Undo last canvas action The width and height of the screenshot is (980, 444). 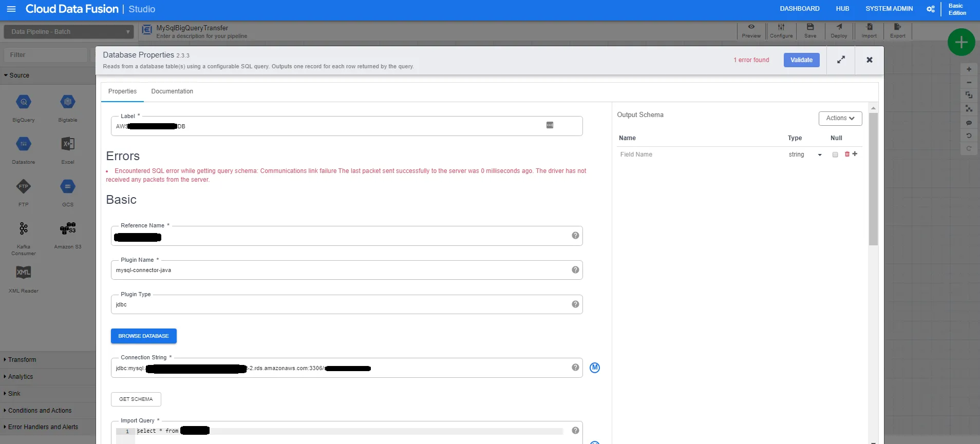(x=969, y=136)
